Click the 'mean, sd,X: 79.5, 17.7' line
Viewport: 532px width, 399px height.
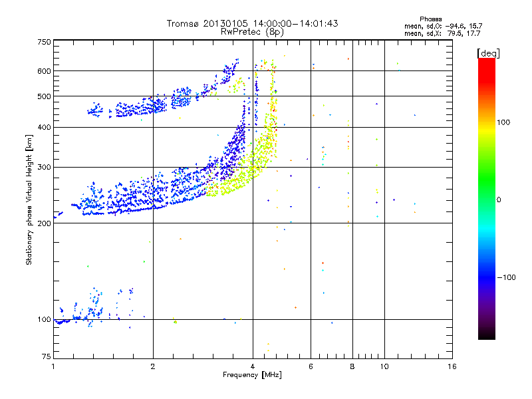point(442,33)
